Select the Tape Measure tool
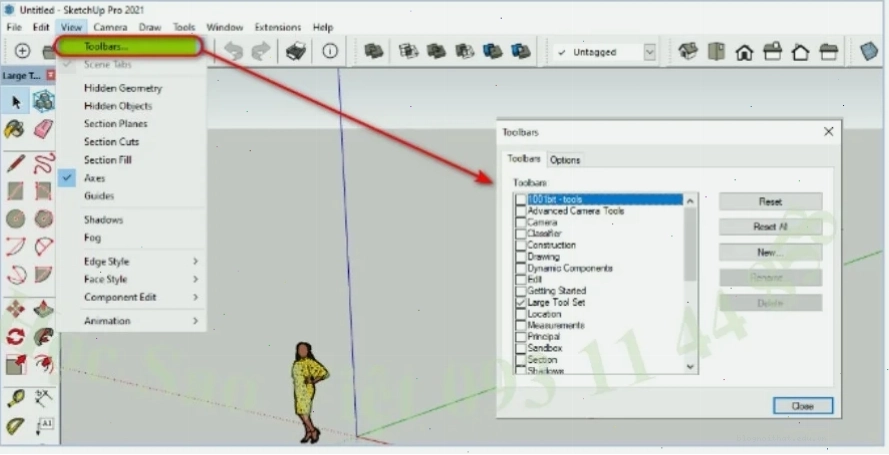Screen dimensions: 889x455 (15, 398)
